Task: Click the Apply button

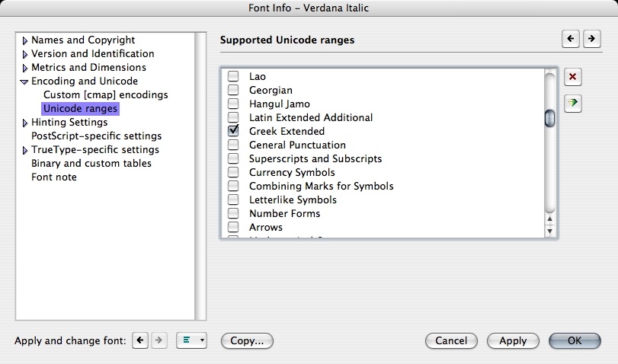Action: point(513,340)
